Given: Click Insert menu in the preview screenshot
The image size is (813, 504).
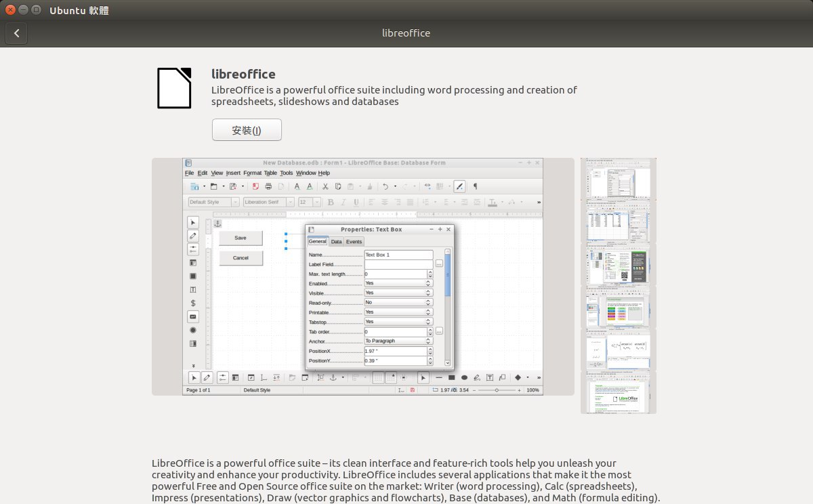Looking at the screenshot, I should (233, 173).
